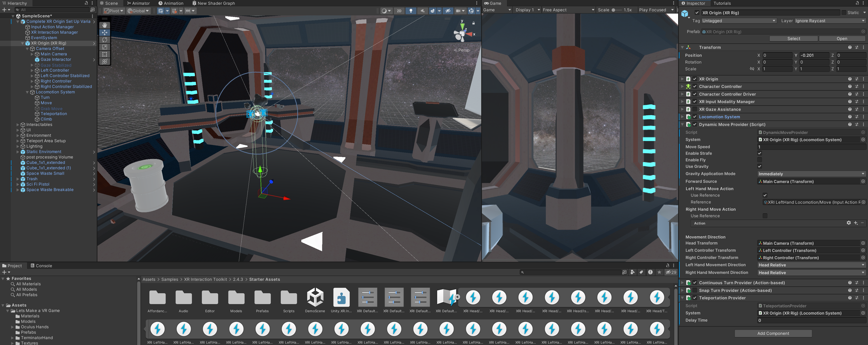The height and width of the screenshot is (345, 868).
Task: Switch to the Console tab
Action: [41, 265]
